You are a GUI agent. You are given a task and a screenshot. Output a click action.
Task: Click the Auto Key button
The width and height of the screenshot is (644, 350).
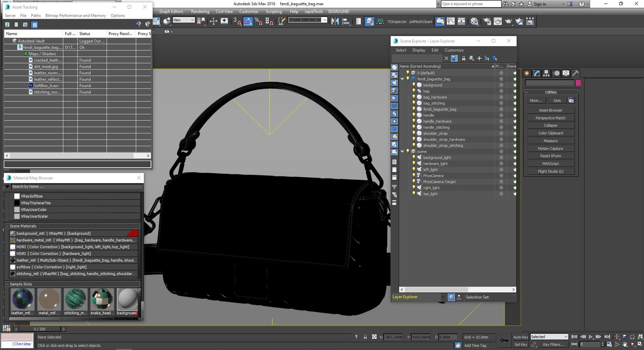tap(520, 337)
